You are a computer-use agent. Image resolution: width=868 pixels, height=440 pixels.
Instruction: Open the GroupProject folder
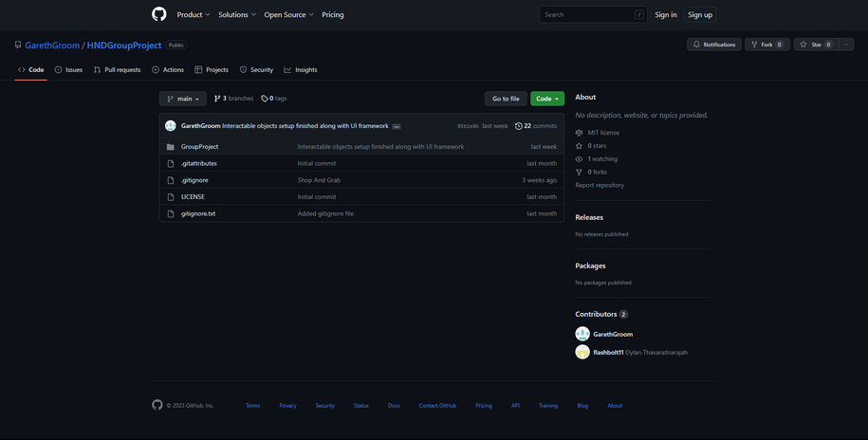point(200,147)
